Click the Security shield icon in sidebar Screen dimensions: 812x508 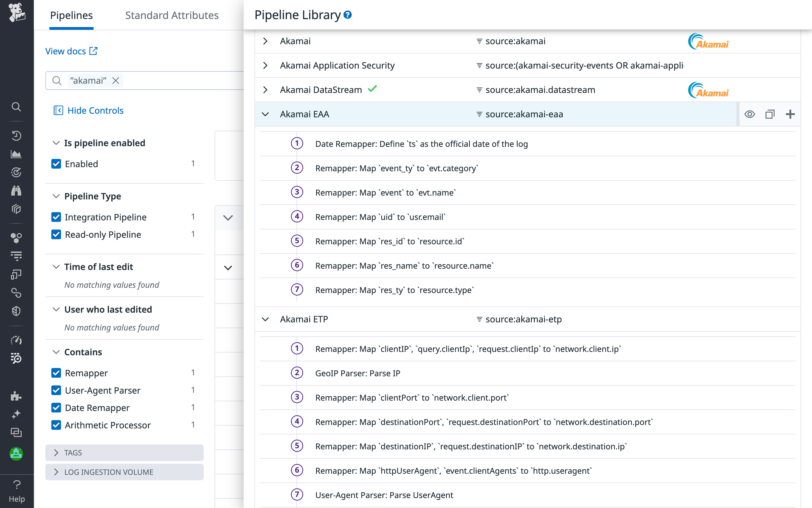click(16, 311)
